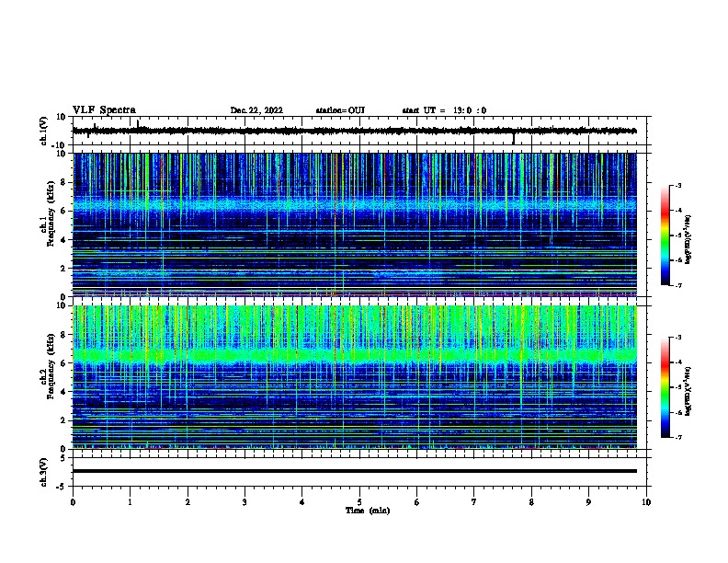The image size is (728, 563).
Task: Click the log(PSD) label beside ch.1 color bar
Action: point(688,239)
